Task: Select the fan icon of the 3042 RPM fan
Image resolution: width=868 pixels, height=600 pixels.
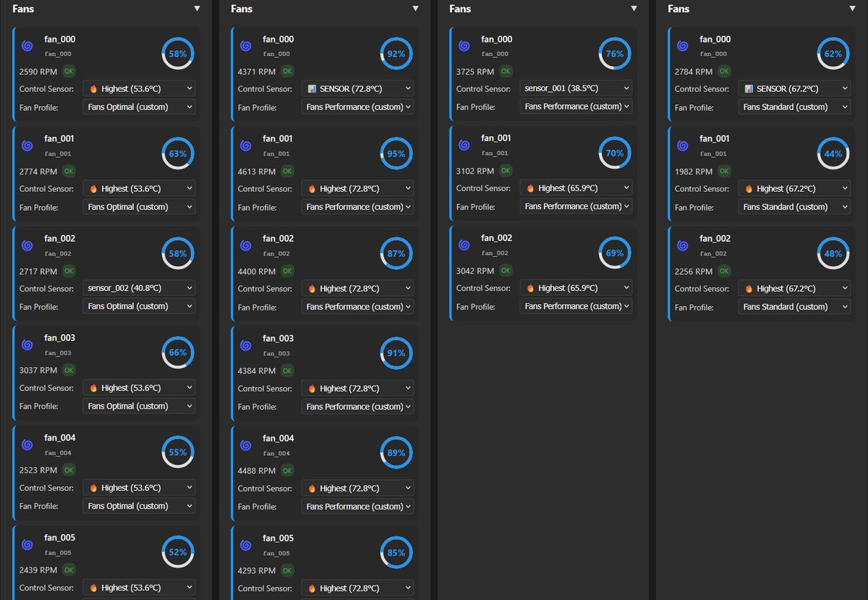Action: pos(464,245)
